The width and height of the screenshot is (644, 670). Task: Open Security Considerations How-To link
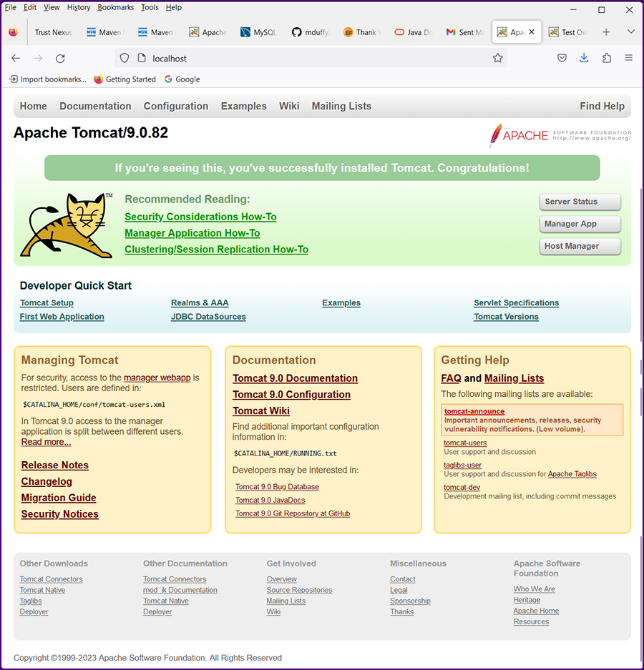200,217
